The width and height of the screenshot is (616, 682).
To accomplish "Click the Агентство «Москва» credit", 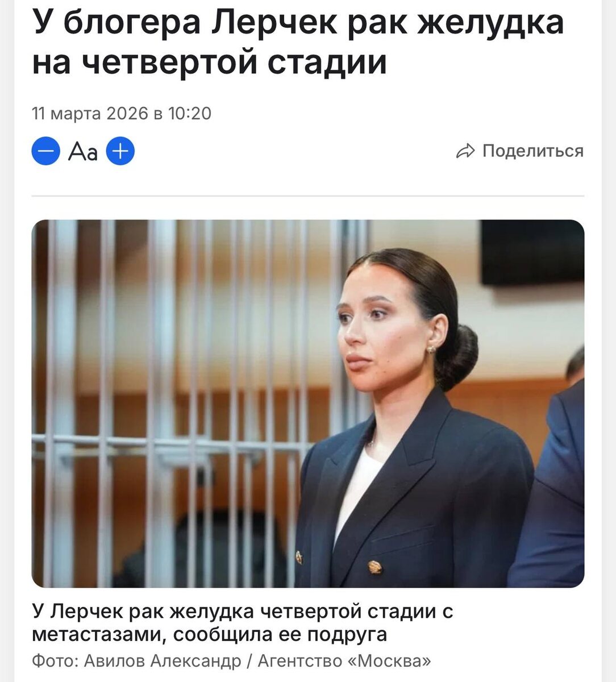I will click(344, 661).
